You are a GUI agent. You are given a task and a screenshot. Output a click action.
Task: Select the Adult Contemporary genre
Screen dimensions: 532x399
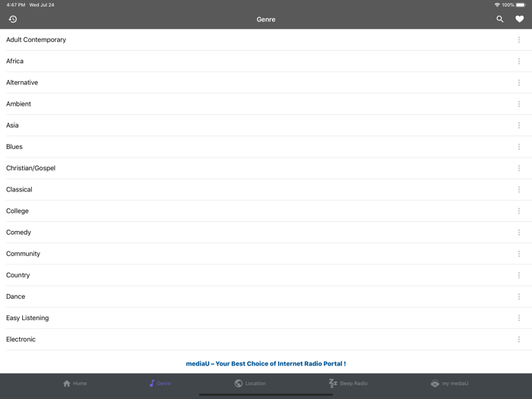266,40
